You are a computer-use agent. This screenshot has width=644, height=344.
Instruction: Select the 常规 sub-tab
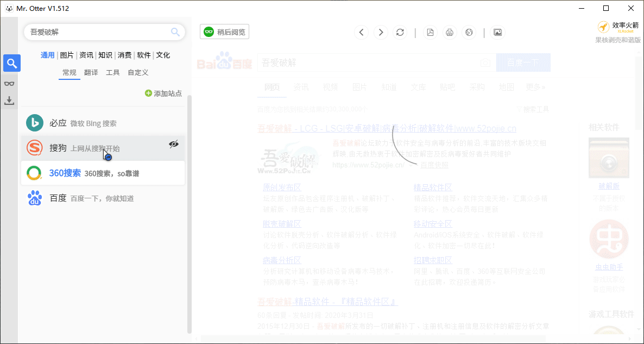point(70,73)
